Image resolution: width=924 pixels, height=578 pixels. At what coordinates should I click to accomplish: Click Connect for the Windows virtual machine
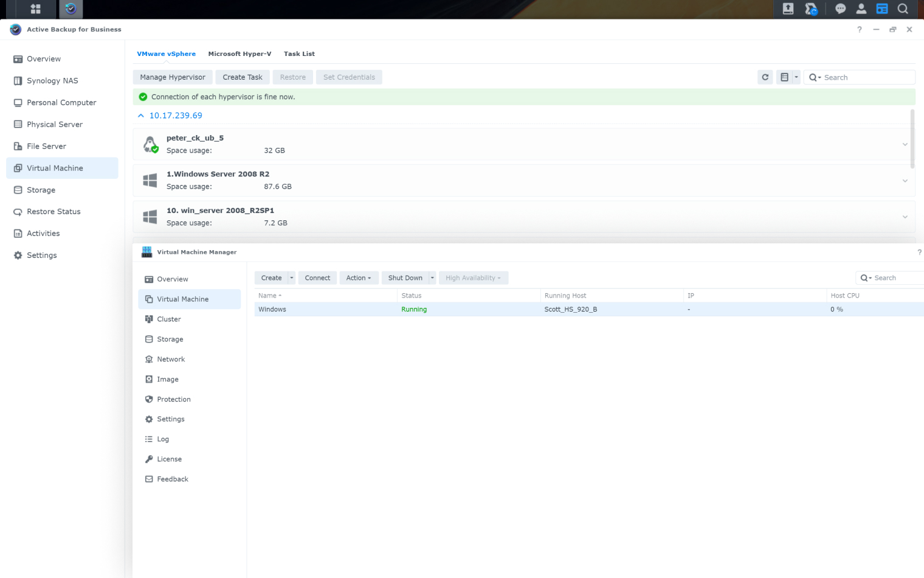[317, 277]
